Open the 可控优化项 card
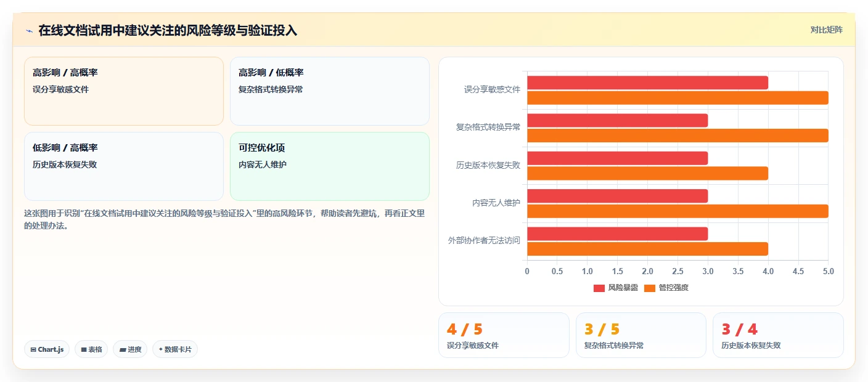 (330, 166)
